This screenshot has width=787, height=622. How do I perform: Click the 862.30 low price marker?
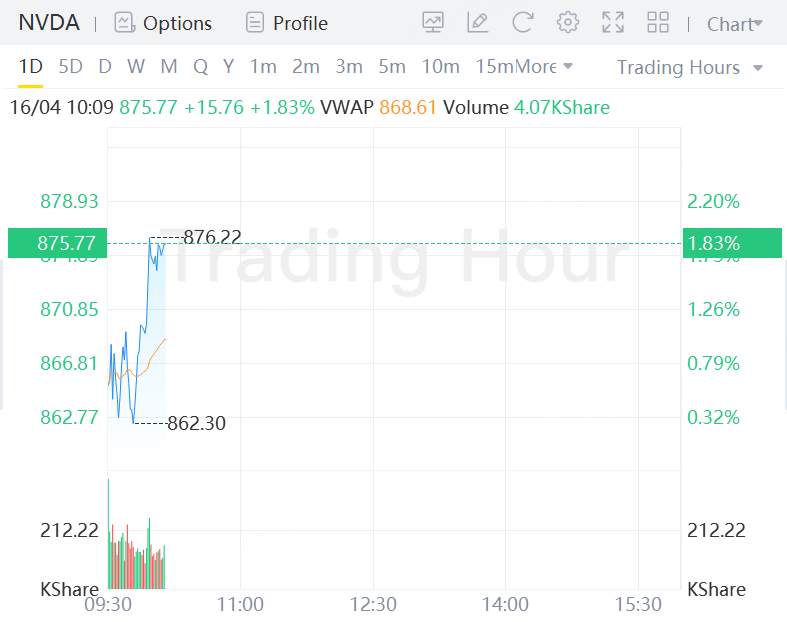point(196,424)
